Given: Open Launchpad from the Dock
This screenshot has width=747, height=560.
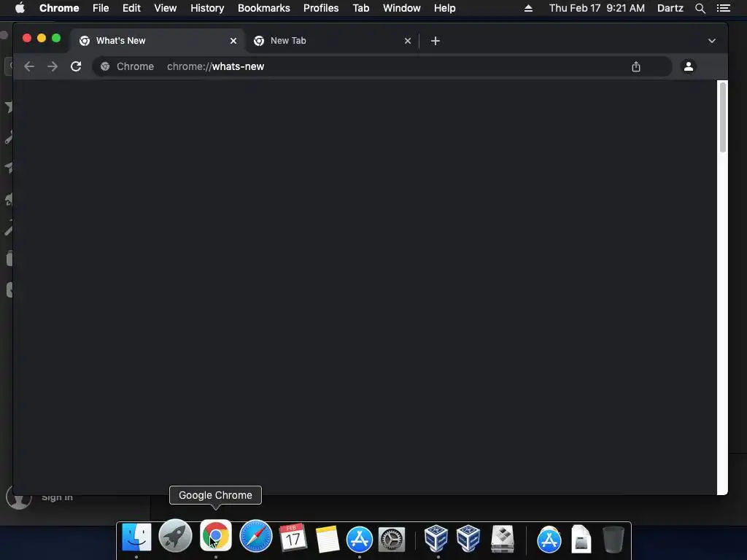Looking at the screenshot, I should [x=175, y=536].
